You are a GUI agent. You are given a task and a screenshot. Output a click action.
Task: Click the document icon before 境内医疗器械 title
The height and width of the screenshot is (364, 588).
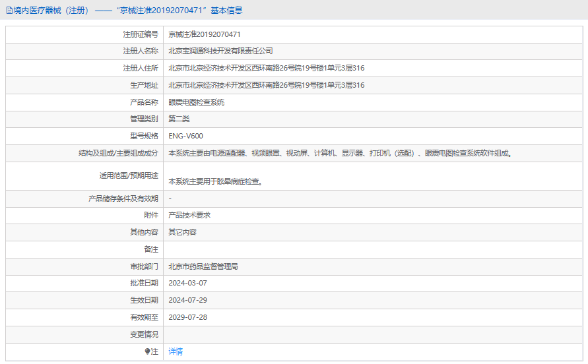click(9, 11)
